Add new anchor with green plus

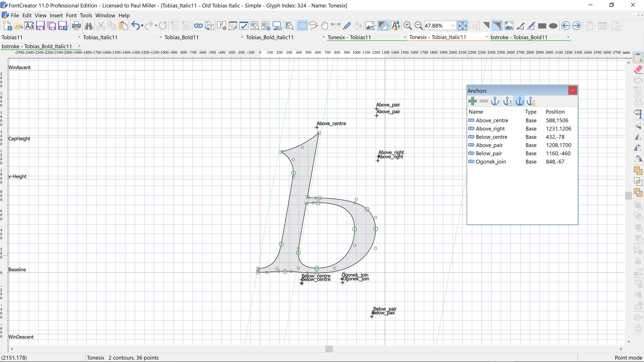click(473, 101)
